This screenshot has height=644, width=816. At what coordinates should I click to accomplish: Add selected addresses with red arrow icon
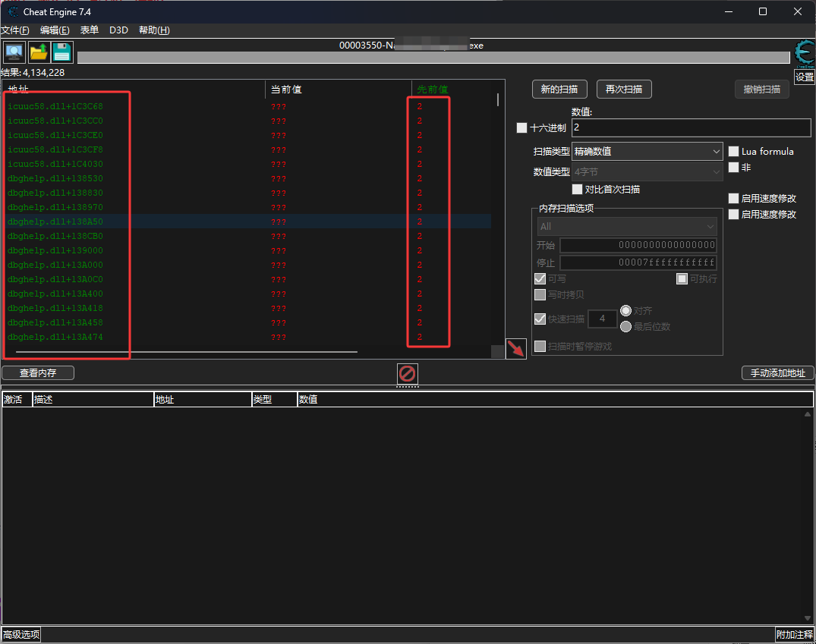click(515, 348)
